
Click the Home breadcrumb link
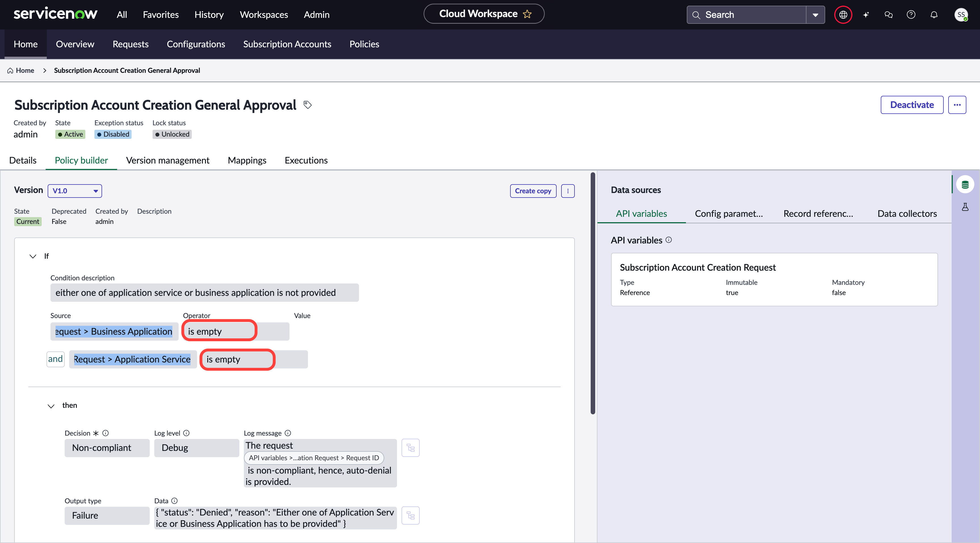25,71
